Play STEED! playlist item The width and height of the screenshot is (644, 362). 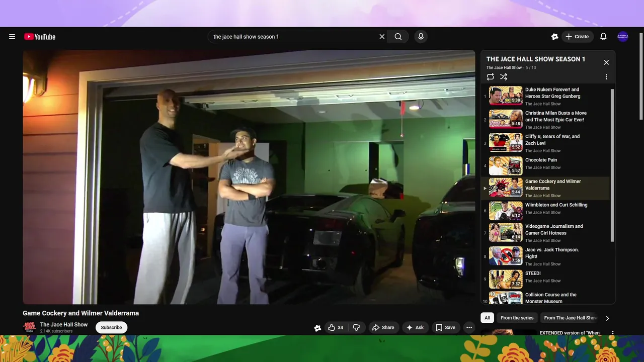click(x=546, y=279)
